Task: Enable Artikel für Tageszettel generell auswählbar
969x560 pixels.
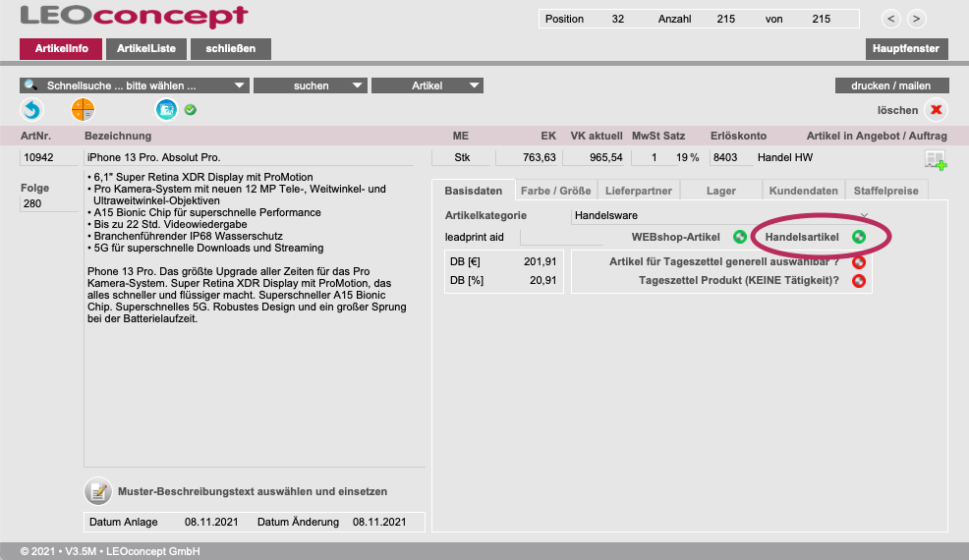Action: pos(859,261)
